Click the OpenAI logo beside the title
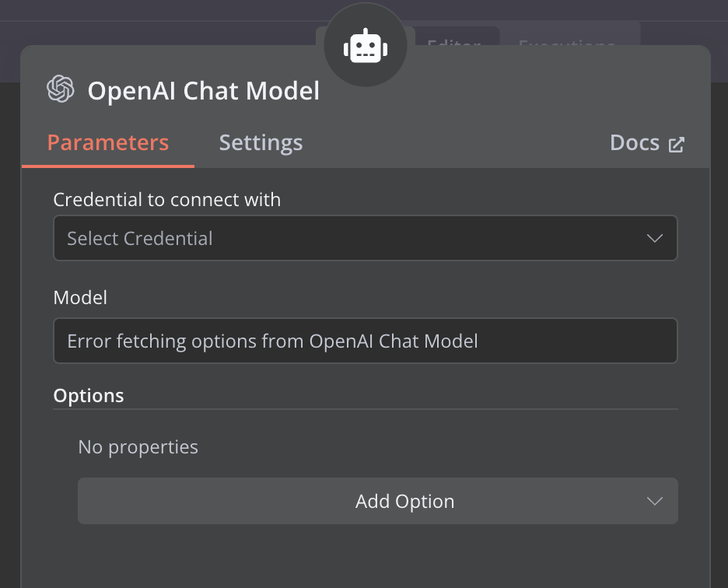Viewport: 728px width, 588px height. [61, 89]
